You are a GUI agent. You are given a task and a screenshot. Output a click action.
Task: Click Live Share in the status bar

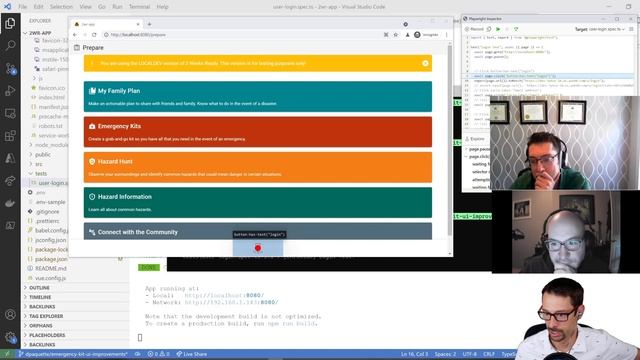191,354
